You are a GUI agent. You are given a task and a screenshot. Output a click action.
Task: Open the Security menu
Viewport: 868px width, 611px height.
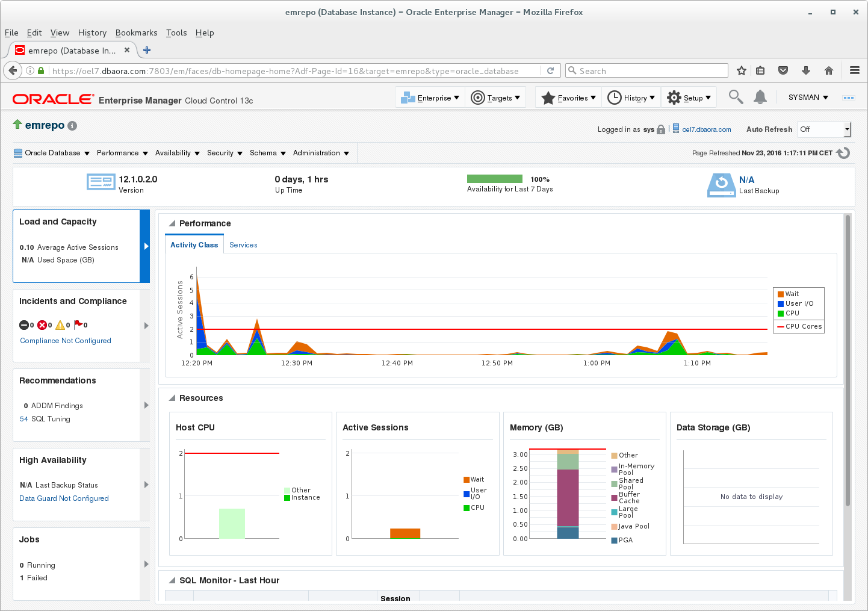[225, 153]
